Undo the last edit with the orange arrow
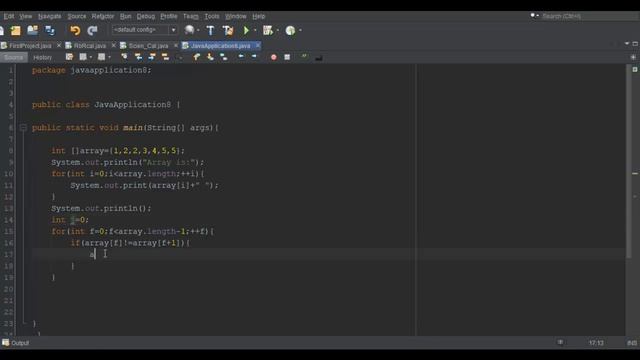Viewport: 640px width, 360px height. click(x=75, y=31)
